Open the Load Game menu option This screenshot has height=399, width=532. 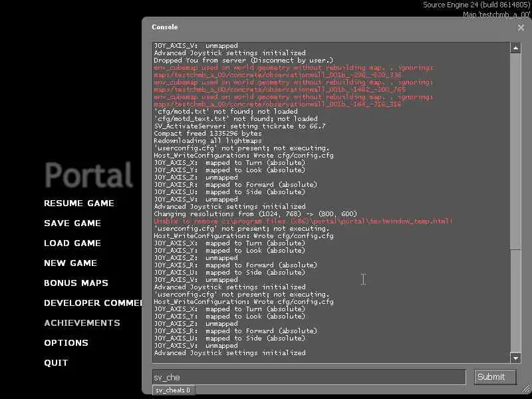click(x=72, y=243)
